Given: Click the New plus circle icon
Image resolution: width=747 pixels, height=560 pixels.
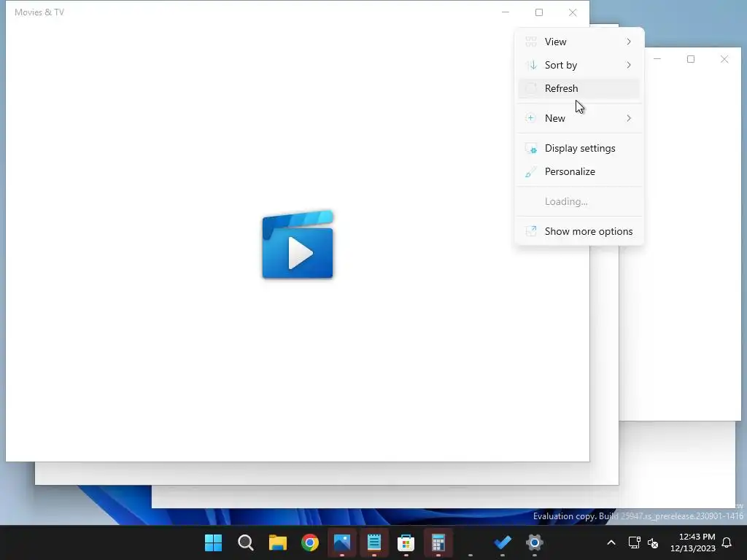Looking at the screenshot, I should point(531,118).
